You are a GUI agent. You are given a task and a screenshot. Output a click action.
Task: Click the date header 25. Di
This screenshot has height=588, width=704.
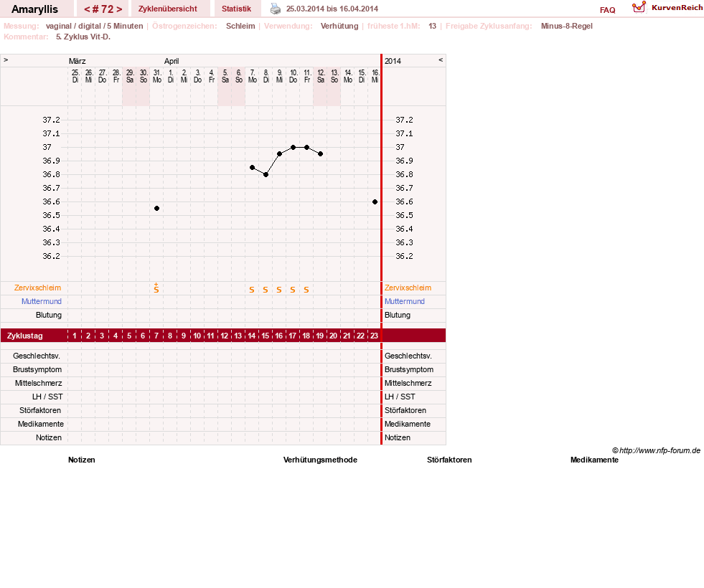coord(75,76)
